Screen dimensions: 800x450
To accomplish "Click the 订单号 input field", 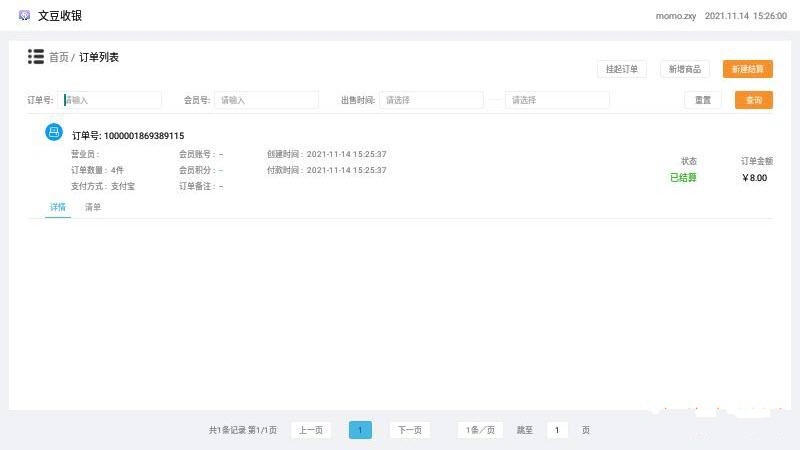I will click(x=111, y=100).
